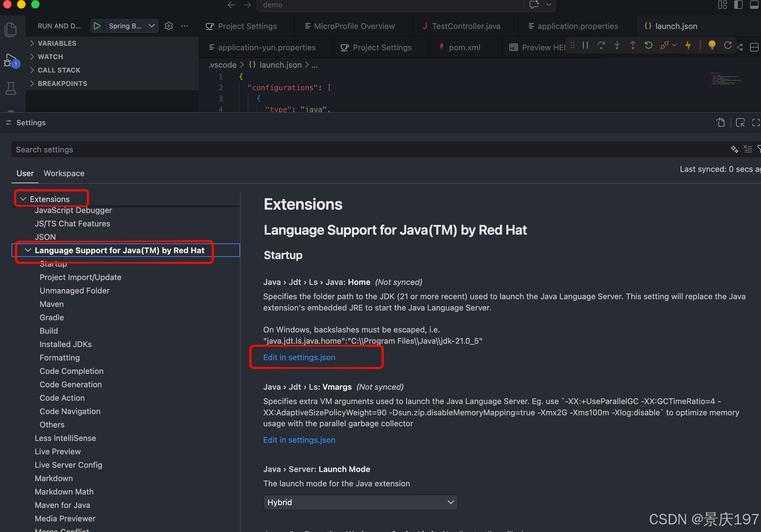Click the debug Step Over icon
The image size is (761, 532).
[601, 45]
